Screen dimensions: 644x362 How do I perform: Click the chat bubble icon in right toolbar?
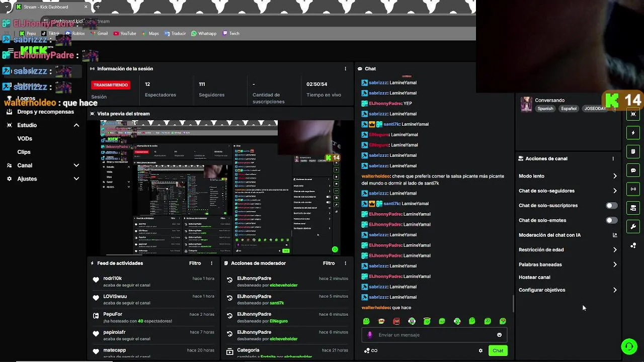[x=633, y=170]
